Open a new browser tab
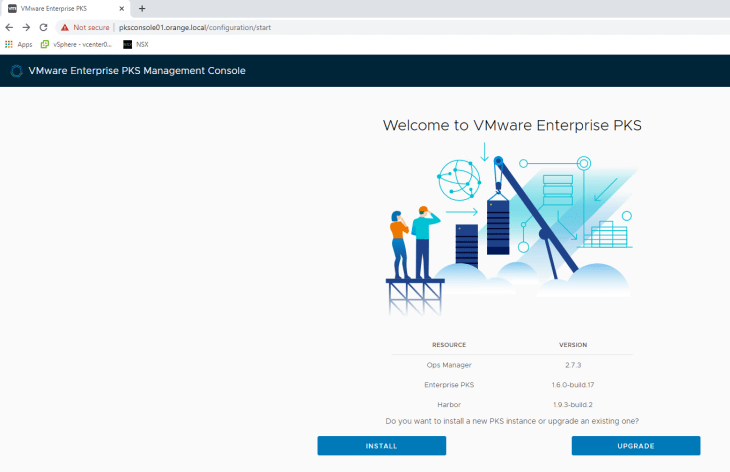This screenshot has height=472, width=730. tap(142, 8)
